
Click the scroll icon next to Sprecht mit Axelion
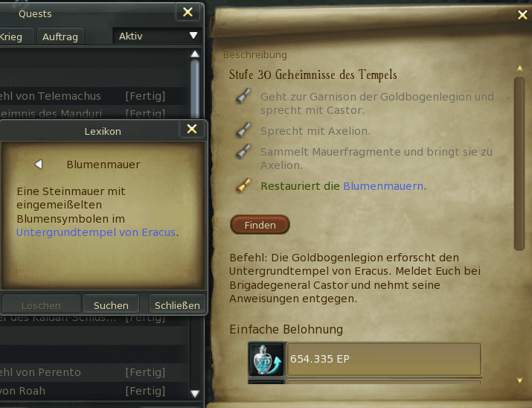pyautogui.click(x=243, y=130)
